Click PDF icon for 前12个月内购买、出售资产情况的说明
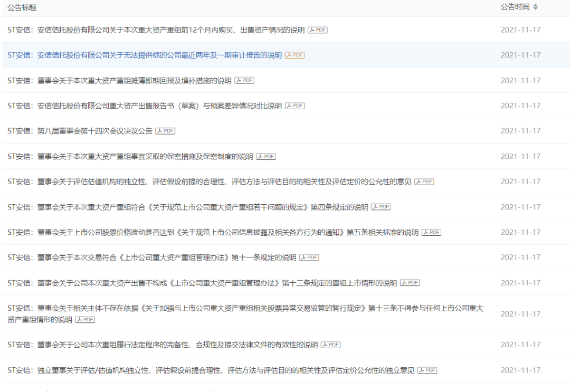The image size is (570, 392). tap(318, 30)
